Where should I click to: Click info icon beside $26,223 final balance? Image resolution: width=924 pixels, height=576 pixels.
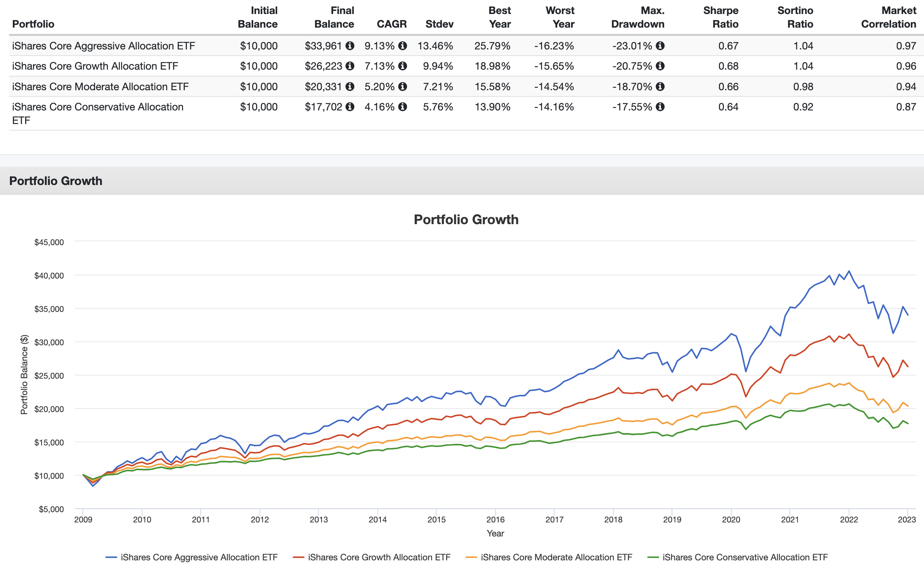click(350, 66)
